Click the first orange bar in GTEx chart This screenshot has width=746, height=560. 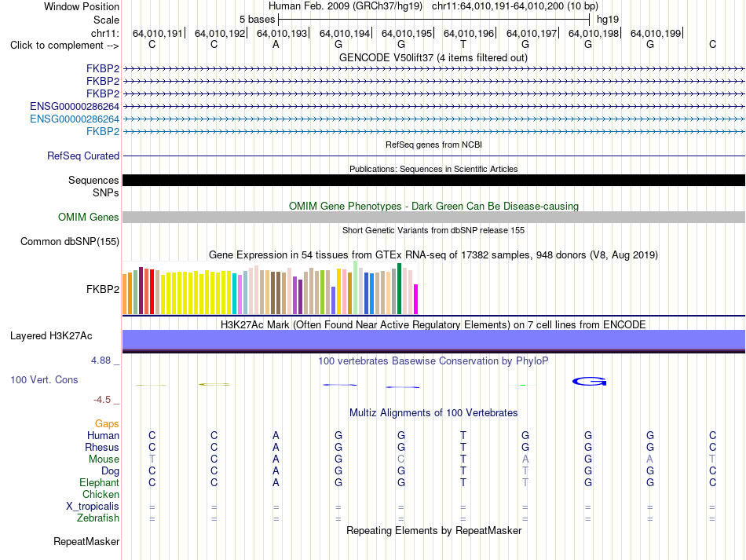[125, 294]
